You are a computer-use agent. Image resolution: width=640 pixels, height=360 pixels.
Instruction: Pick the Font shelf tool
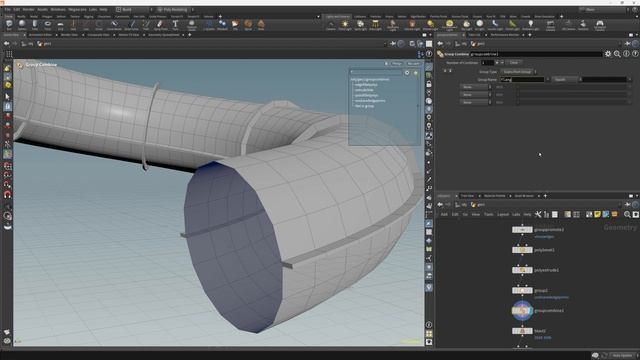tap(175, 25)
